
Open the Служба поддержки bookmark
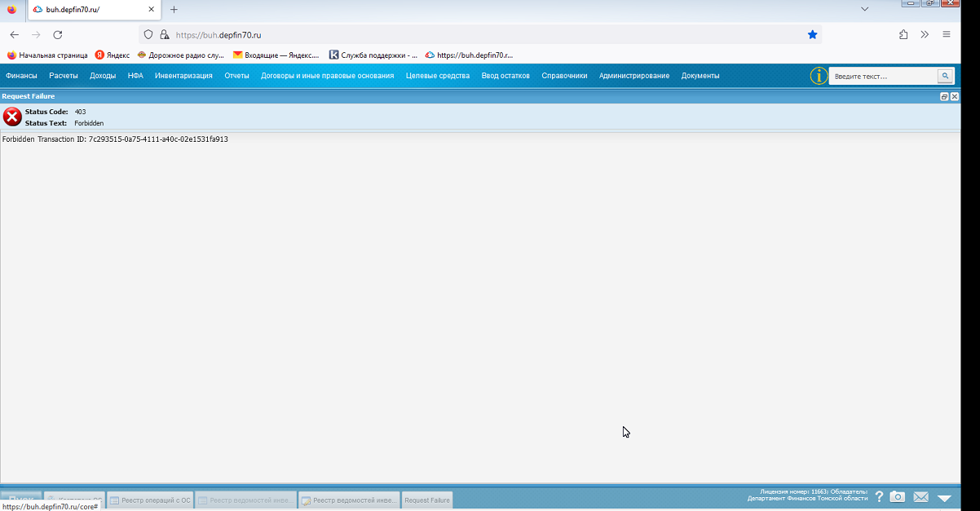click(373, 55)
